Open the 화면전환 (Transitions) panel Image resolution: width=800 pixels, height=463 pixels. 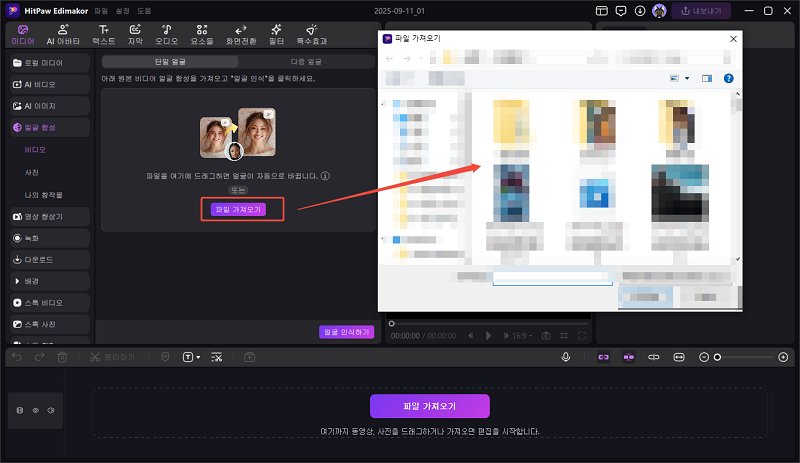pyautogui.click(x=241, y=35)
